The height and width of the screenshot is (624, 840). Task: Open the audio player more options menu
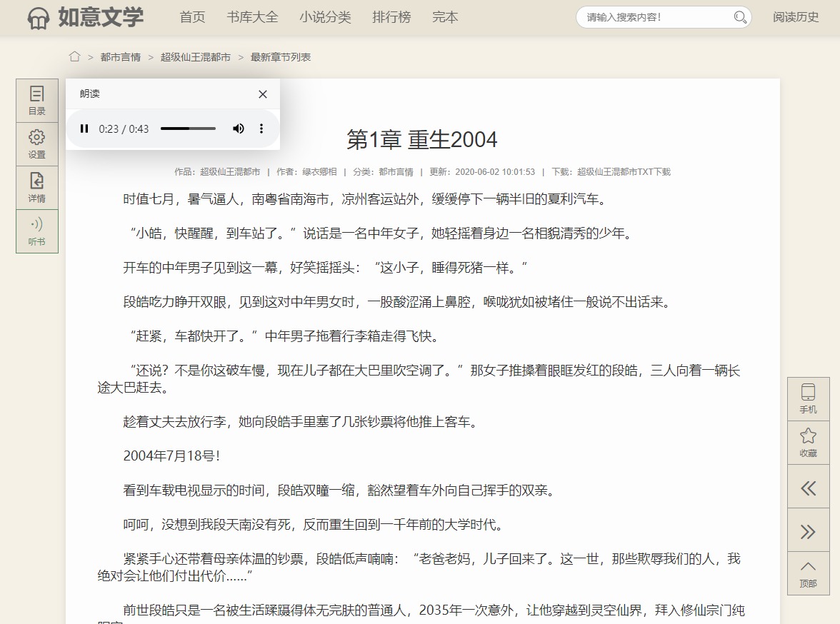coord(261,129)
